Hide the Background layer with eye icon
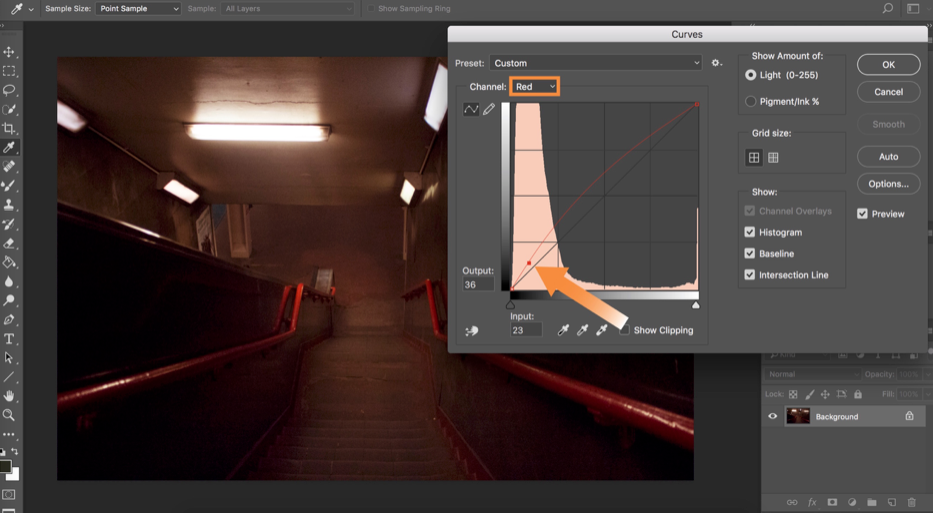Viewport: 933px width, 513px height. click(772, 416)
